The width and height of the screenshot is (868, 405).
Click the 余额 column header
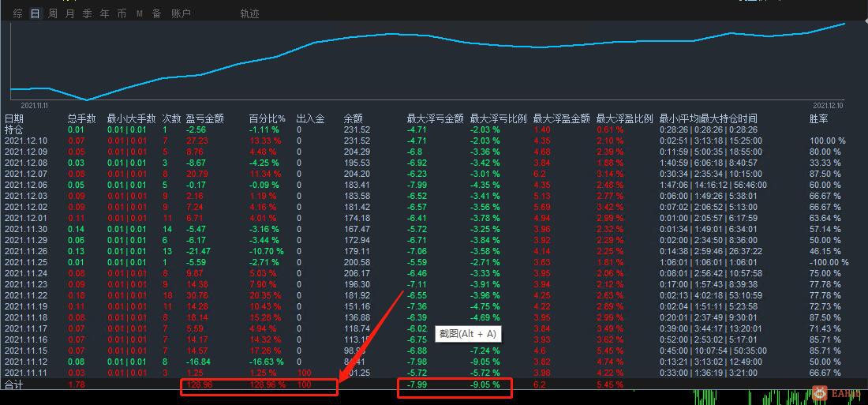pyautogui.click(x=354, y=118)
